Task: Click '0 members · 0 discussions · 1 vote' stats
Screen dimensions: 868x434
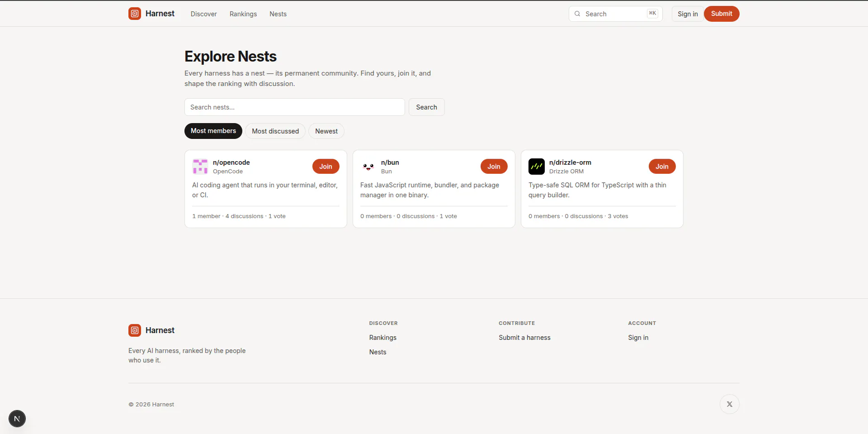Action: point(409,216)
